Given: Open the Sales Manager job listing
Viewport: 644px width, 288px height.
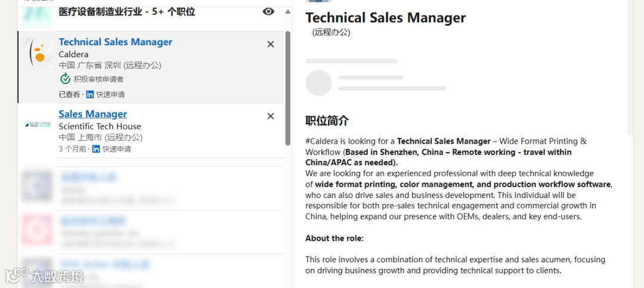Looking at the screenshot, I should pos(92,114).
